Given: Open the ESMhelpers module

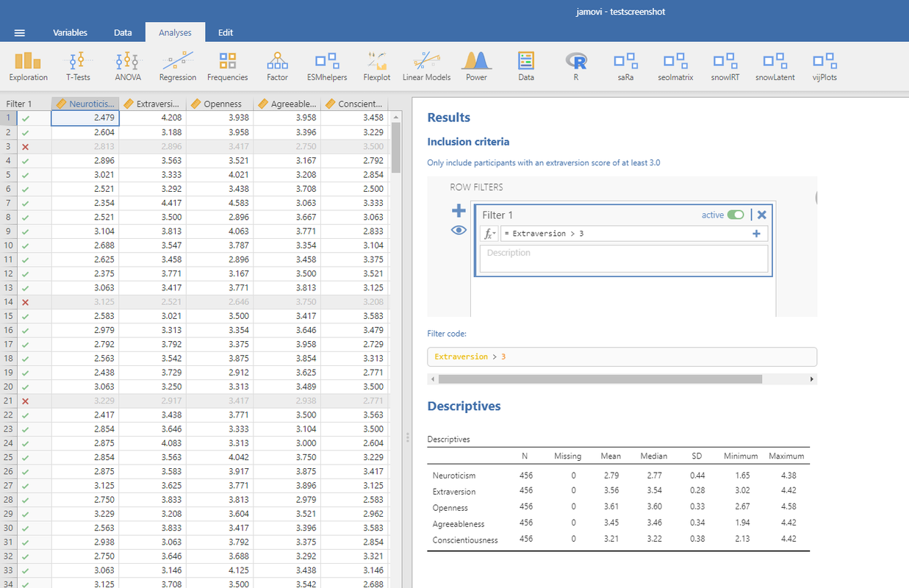Looking at the screenshot, I should click(x=327, y=66).
